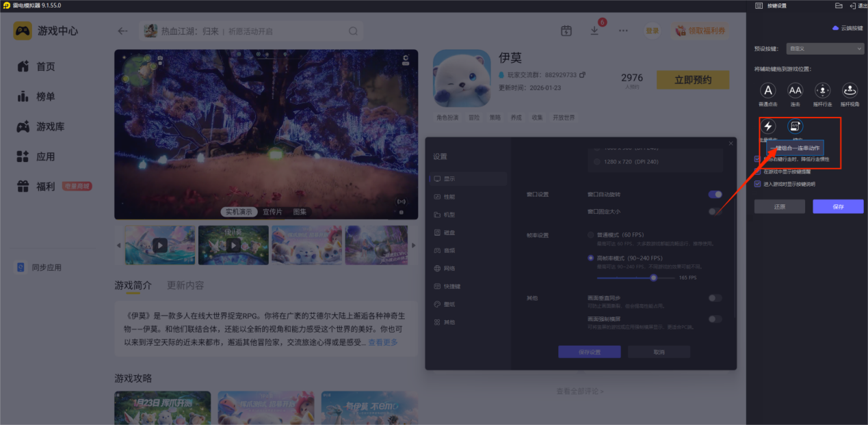Toggle the 窗口自动旋转 switch
Screen dimensions: 868x425
(x=715, y=195)
